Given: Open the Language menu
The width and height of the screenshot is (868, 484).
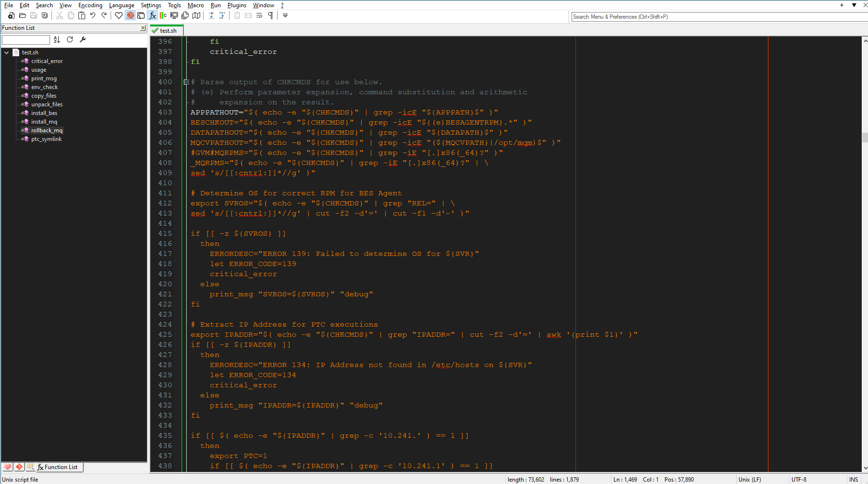Looking at the screenshot, I should coord(122,5).
